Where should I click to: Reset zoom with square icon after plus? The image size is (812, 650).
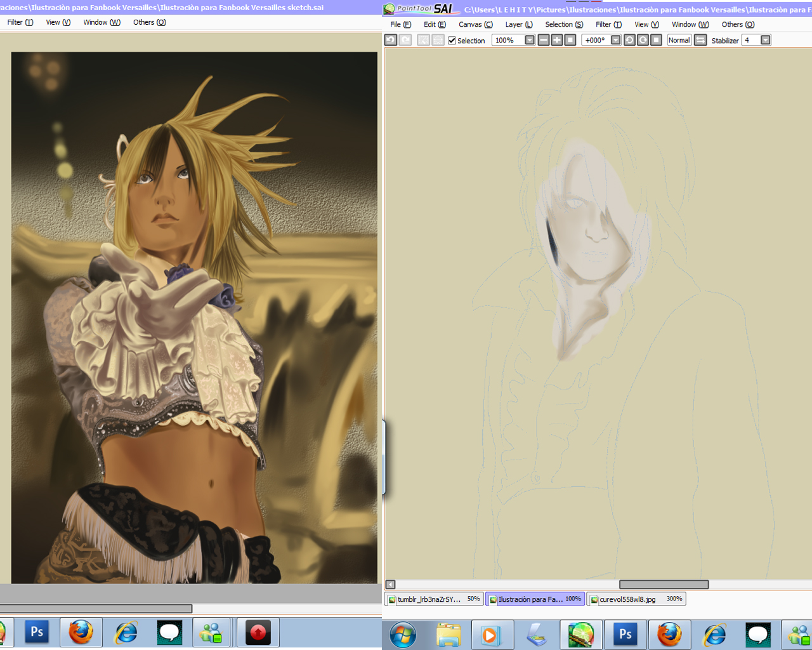point(570,40)
